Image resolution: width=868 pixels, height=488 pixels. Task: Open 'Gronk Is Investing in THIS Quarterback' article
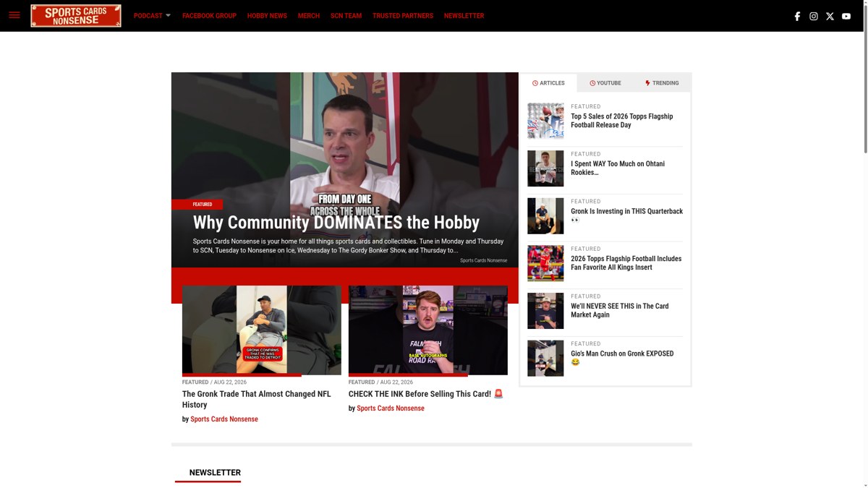[626, 215]
